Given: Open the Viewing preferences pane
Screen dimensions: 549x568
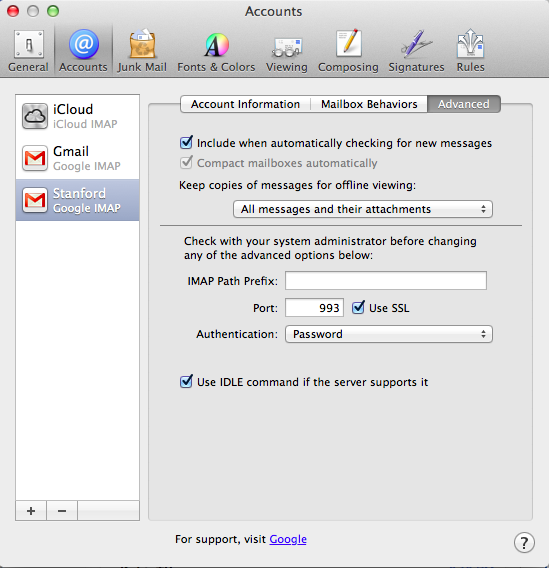Looking at the screenshot, I should coord(287,51).
